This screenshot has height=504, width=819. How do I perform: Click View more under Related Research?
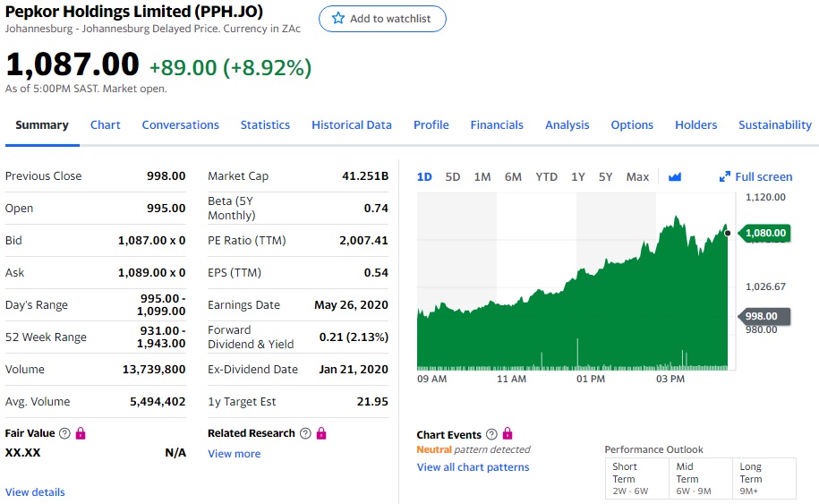pyautogui.click(x=234, y=454)
